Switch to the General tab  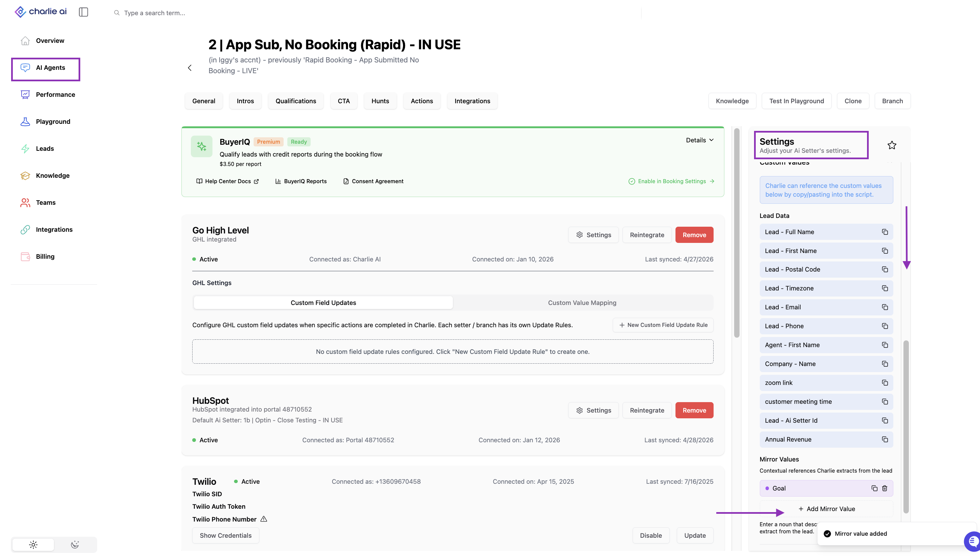[x=204, y=101]
